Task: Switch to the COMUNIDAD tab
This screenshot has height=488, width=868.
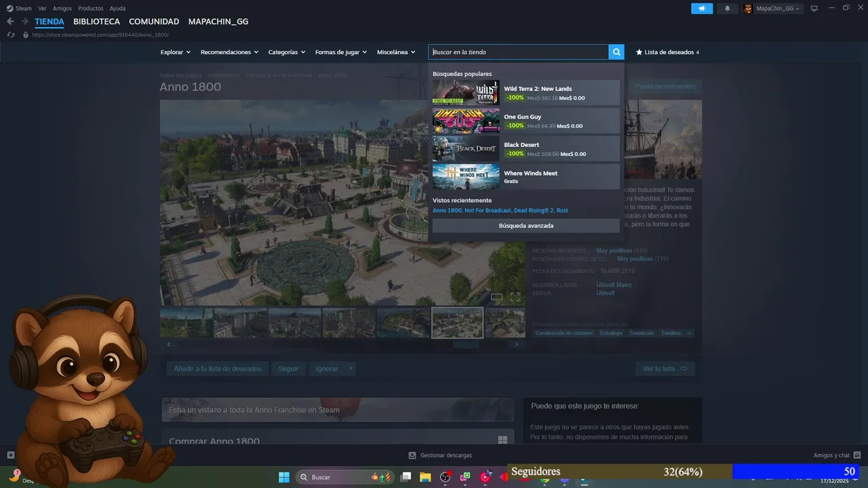Action: pyautogui.click(x=154, y=22)
